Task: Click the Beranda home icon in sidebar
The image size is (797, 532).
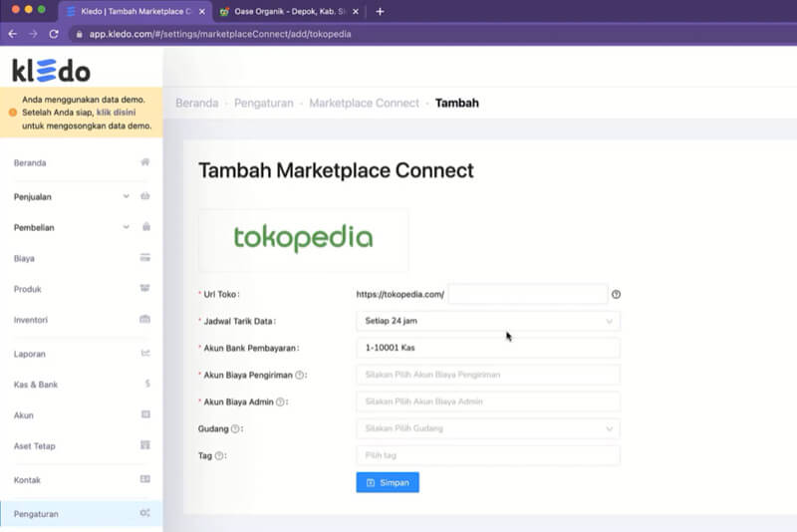Action: coord(144,162)
